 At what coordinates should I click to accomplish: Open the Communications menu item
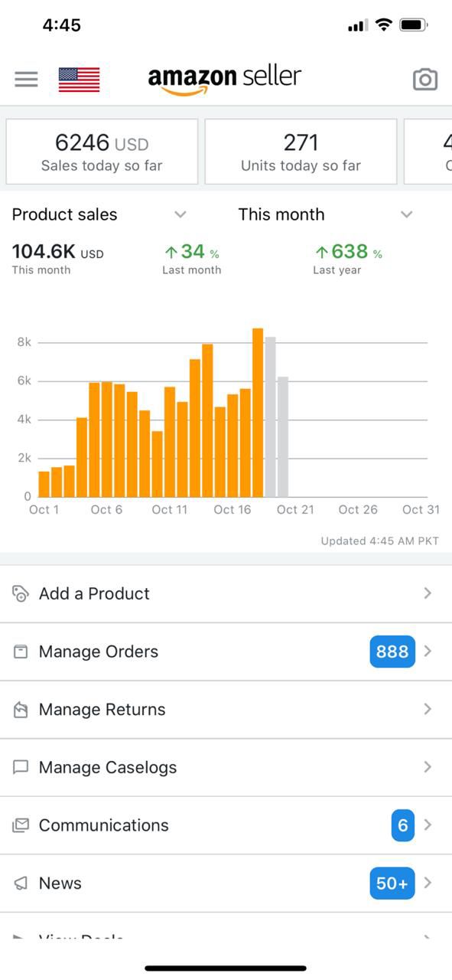[226, 825]
